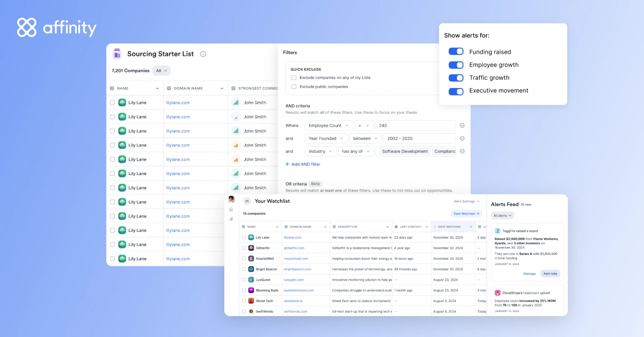
Task: Click the NourishWell company logo
Action: tap(251, 258)
